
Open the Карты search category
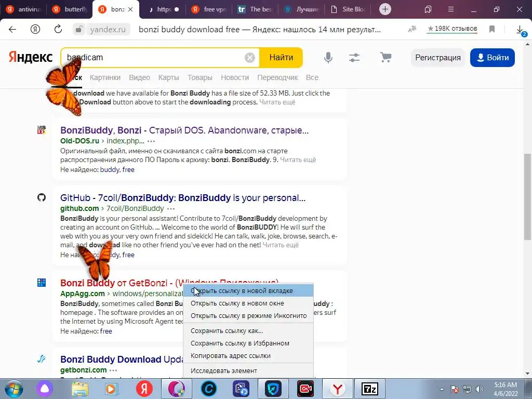169,78
